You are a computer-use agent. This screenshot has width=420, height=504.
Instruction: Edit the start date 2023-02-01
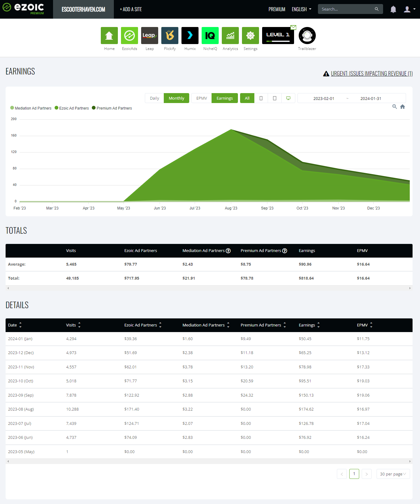coord(324,98)
